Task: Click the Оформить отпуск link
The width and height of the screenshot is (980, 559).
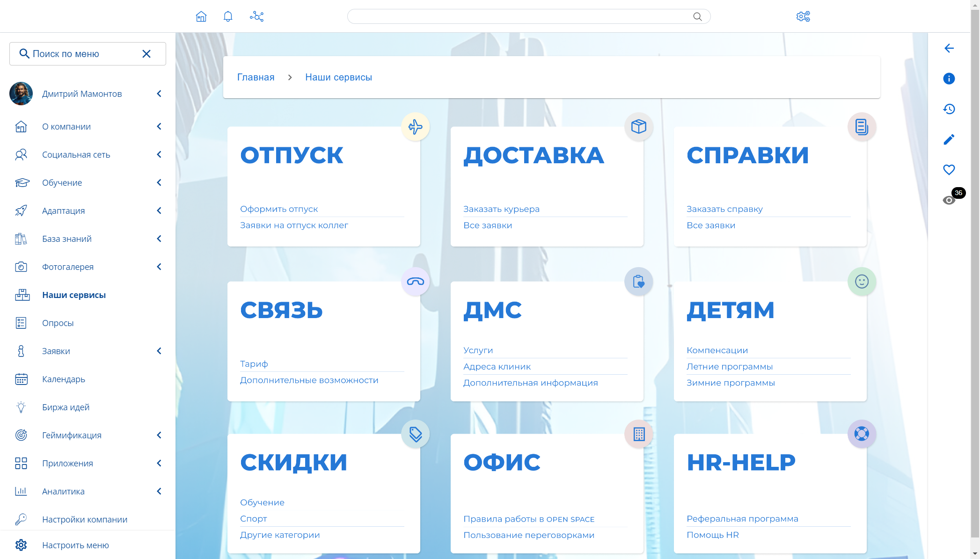Action: [279, 209]
